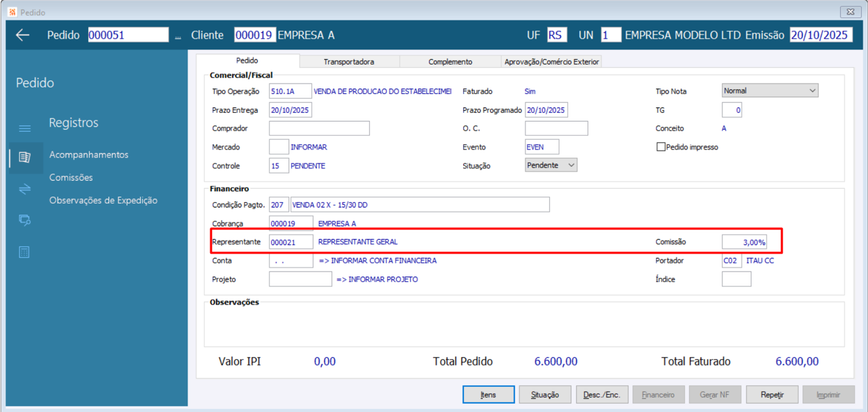Click the Valor IPI value 0,00
Screen dimensions: 868x412
pyautogui.click(x=325, y=361)
